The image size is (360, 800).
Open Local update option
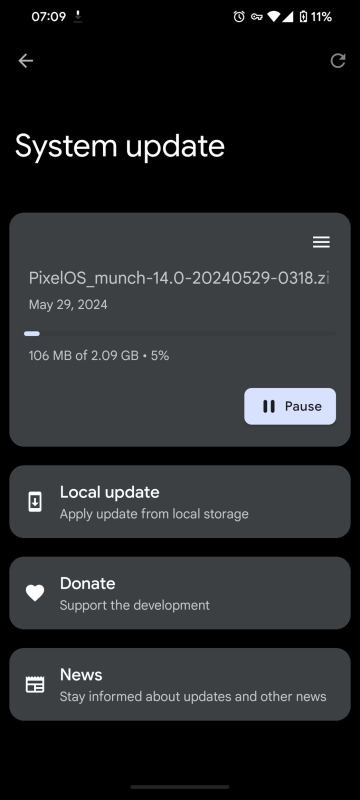(179, 502)
